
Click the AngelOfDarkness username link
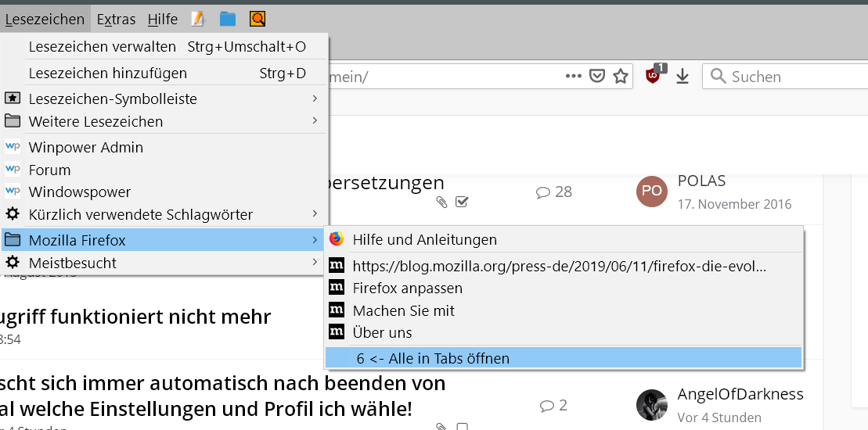point(740,395)
